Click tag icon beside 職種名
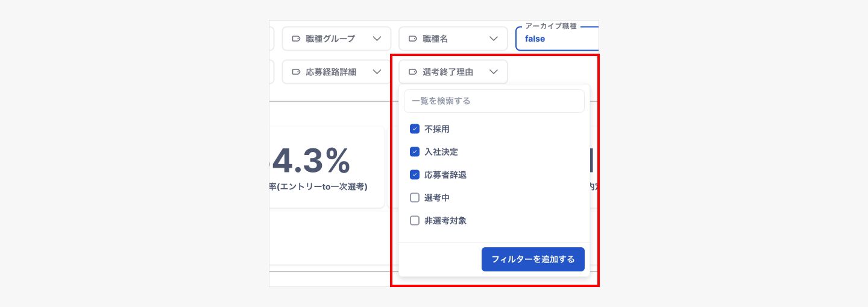Screen dimensions: 868x307 (x=413, y=39)
